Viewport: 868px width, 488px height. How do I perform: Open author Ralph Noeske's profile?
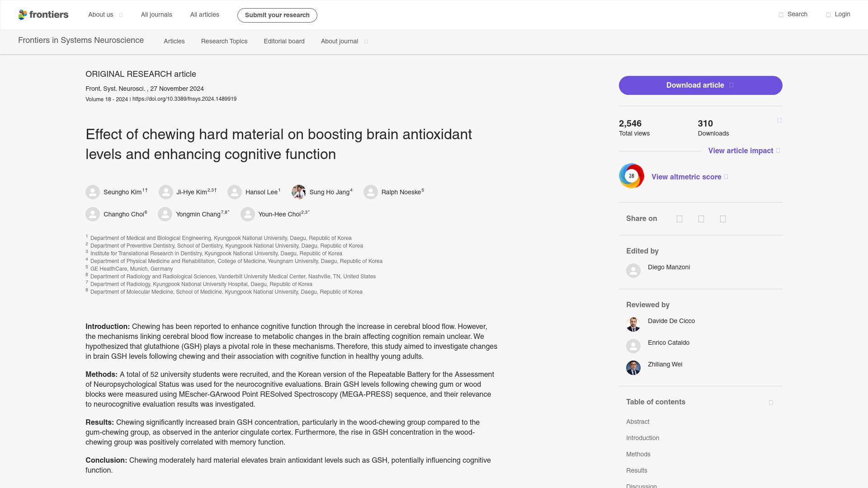[x=401, y=192]
